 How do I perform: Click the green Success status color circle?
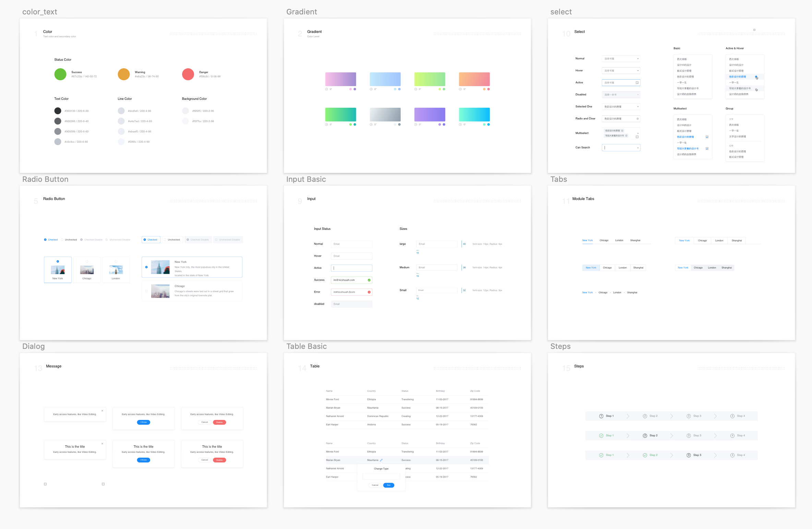(x=60, y=74)
